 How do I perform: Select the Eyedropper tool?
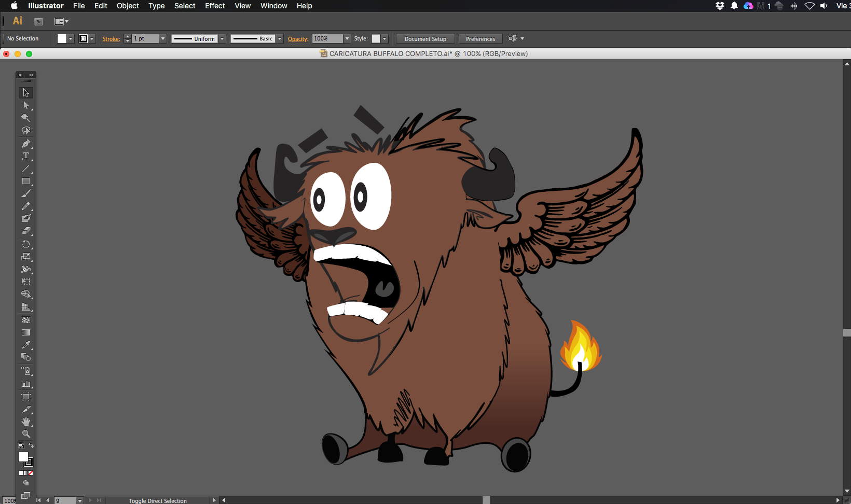25,345
